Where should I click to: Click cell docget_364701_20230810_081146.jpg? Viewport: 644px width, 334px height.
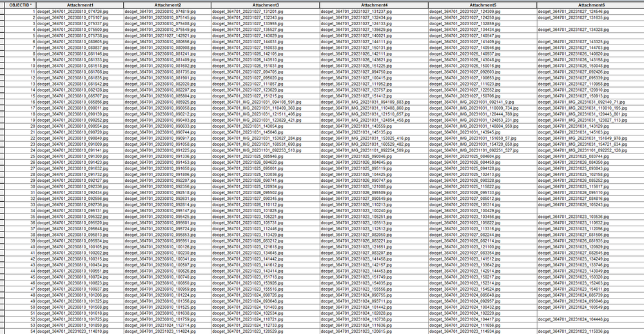tap(80, 54)
